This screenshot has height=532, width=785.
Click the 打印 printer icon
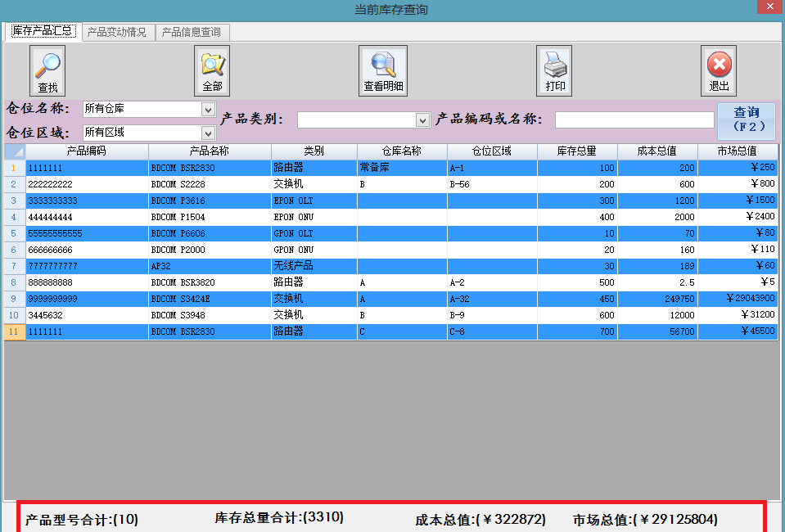554,70
